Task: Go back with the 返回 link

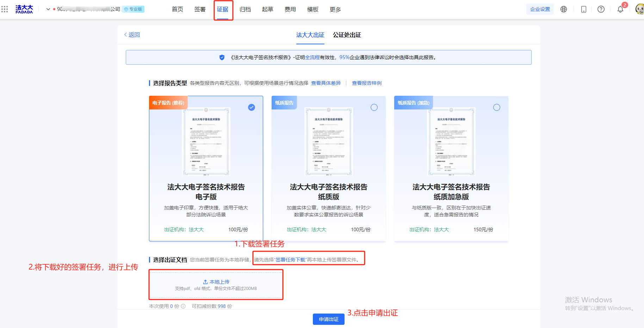Action: point(132,34)
